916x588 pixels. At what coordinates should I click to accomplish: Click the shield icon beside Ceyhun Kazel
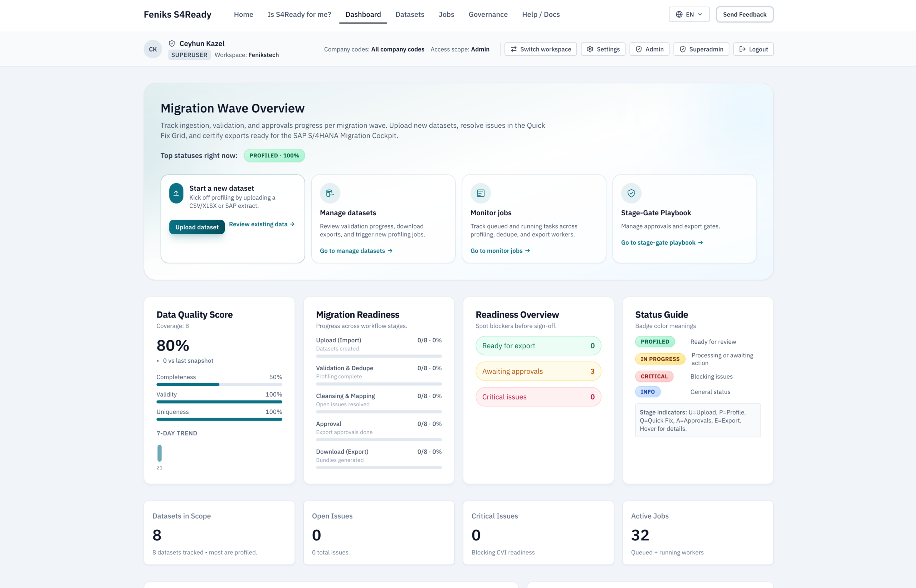click(172, 44)
